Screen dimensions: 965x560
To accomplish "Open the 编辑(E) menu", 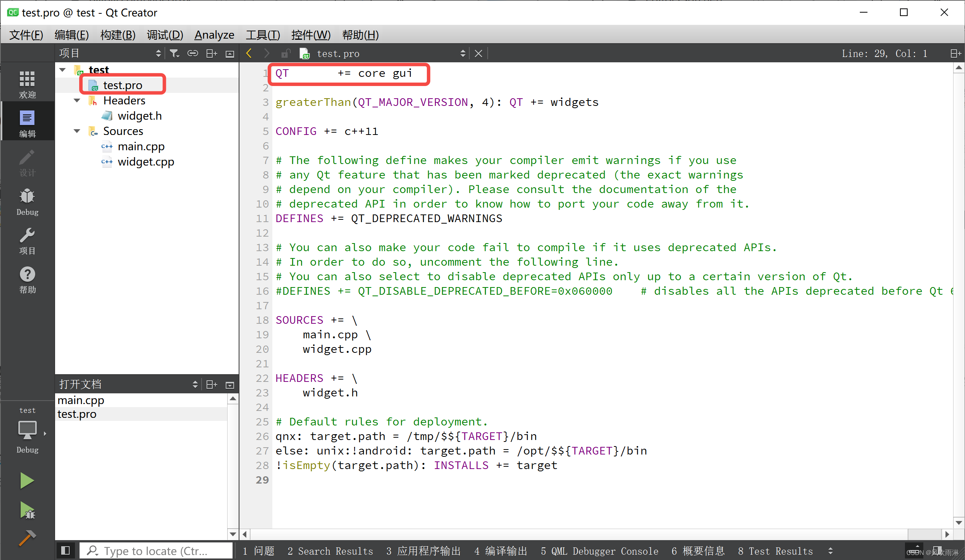I will coord(72,35).
